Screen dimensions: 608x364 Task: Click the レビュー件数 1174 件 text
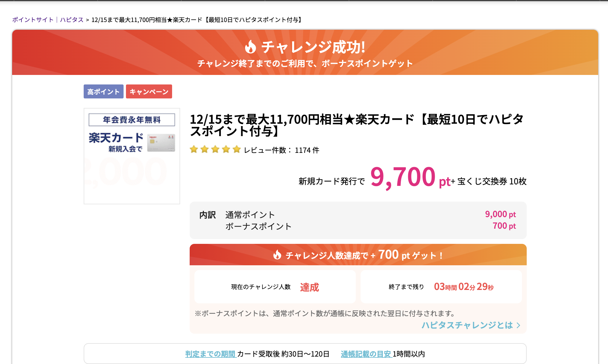pos(281,150)
